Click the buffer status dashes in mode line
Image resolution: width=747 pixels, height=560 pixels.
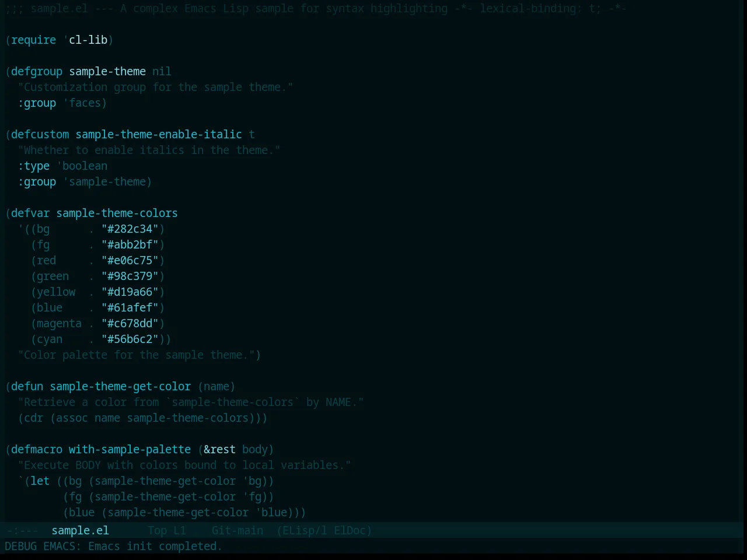(22, 530)
